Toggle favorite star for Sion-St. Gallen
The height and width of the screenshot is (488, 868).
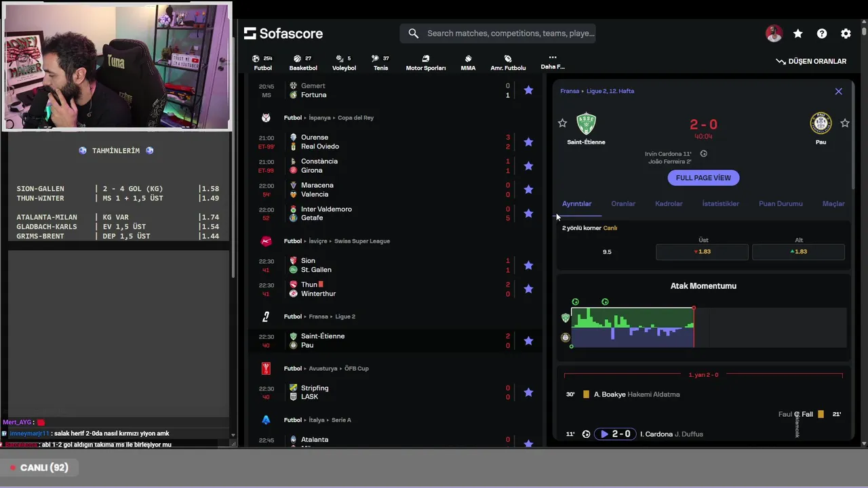click(x=528, y=265)
